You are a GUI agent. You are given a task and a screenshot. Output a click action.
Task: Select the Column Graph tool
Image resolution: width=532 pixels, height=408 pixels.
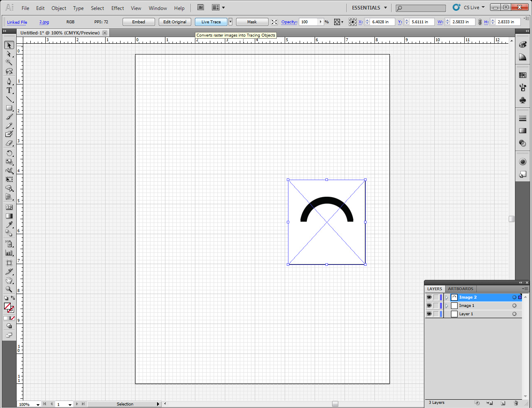[x=9, y=252]
